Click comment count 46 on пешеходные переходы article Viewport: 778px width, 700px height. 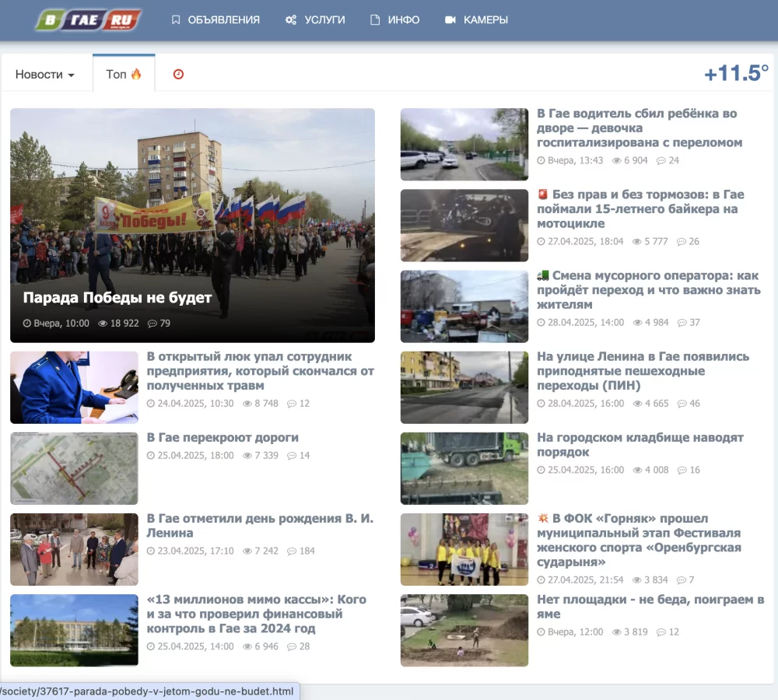695,404
